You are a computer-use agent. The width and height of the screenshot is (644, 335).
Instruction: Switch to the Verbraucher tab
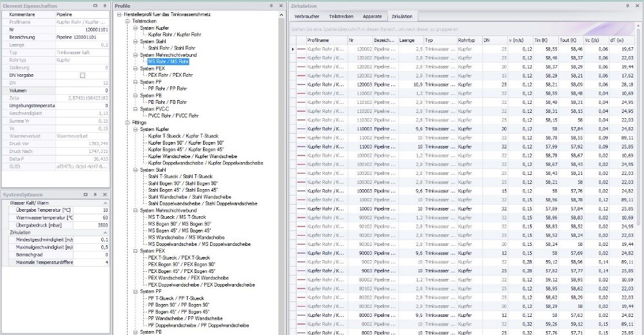point(307,16)
